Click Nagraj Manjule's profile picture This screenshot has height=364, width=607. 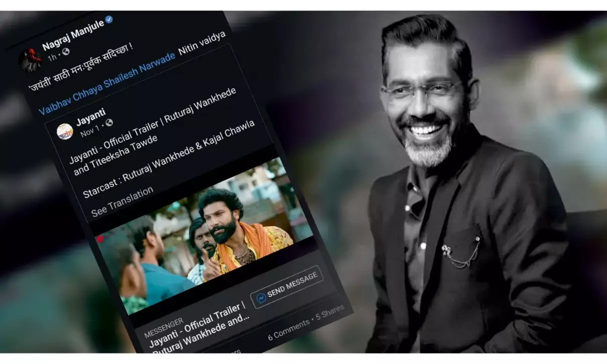(x=30, y=60)
